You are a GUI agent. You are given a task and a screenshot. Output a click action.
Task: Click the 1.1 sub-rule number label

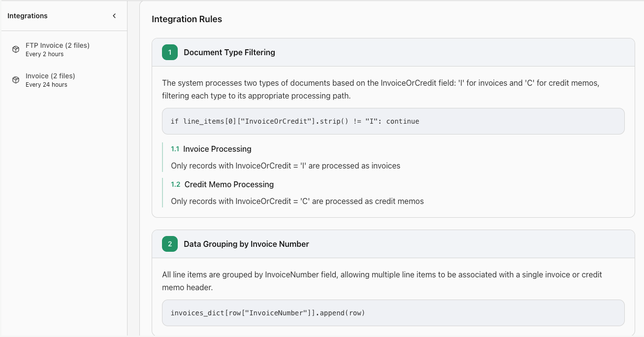coord(175,149)
